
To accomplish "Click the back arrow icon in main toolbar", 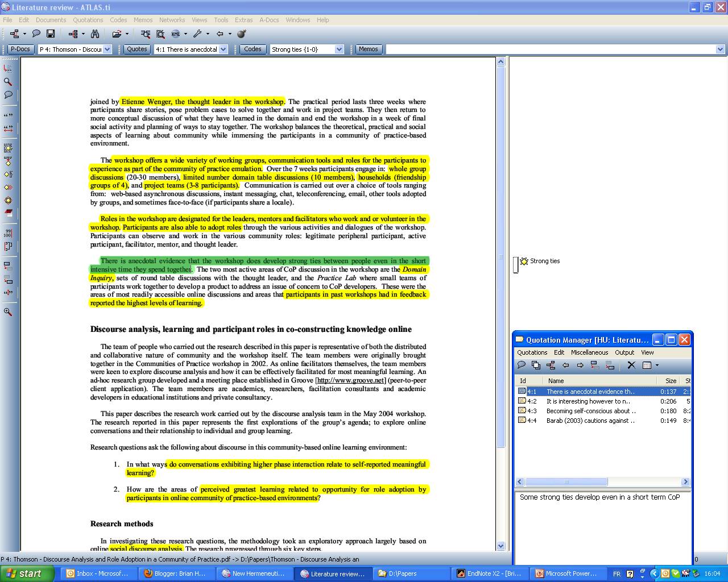I will 220,34.
